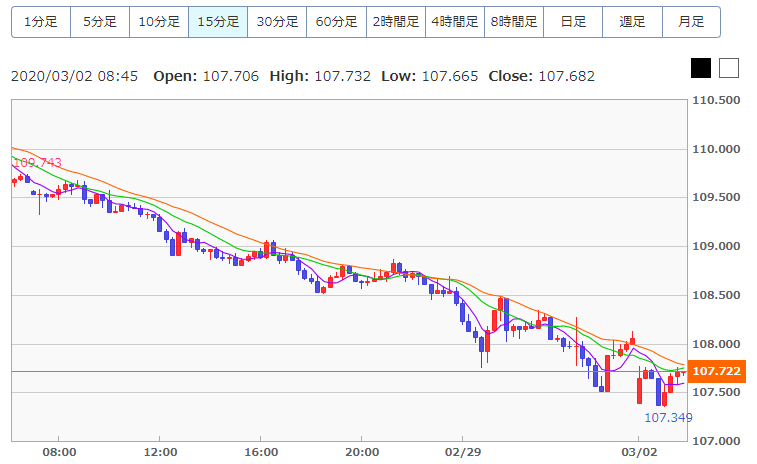Viewport: 757px width, 464px height.
Task: Select the 2時間足 timeframe
Action: point(396,22)
